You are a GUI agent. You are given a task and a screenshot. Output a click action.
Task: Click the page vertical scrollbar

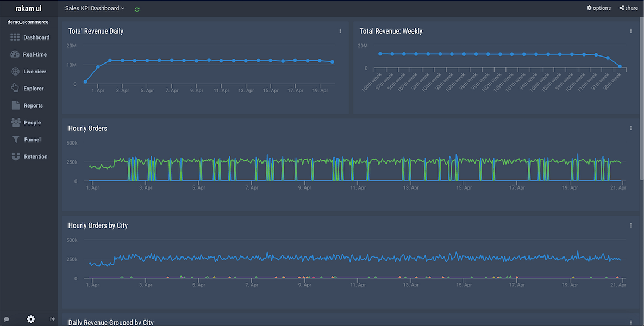[641, 98]
